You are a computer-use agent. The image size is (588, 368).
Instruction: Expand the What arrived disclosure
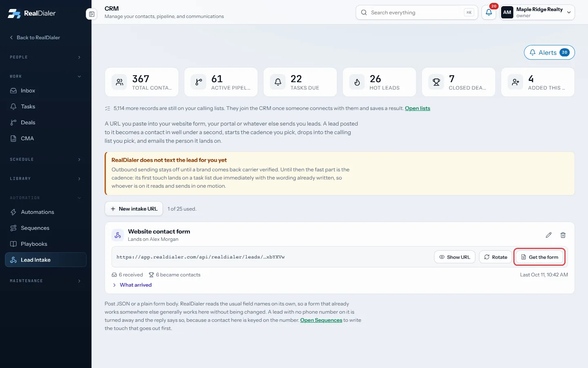(x=132, y=285)
